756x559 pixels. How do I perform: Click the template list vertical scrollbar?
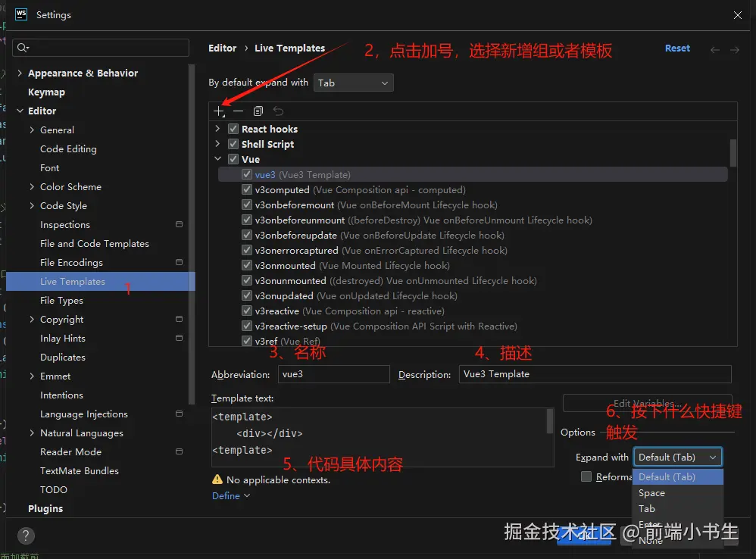pos(733,152)
